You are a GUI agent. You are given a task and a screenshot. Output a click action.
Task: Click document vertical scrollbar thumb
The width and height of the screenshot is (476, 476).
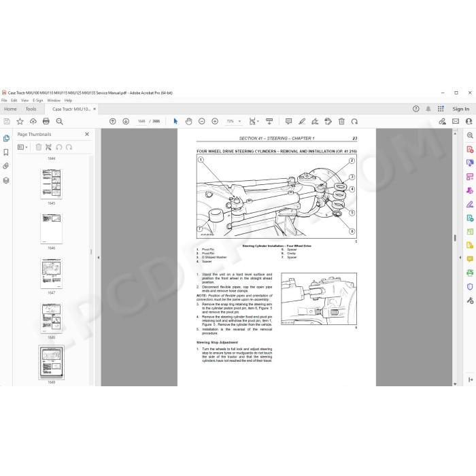[455, 238]
